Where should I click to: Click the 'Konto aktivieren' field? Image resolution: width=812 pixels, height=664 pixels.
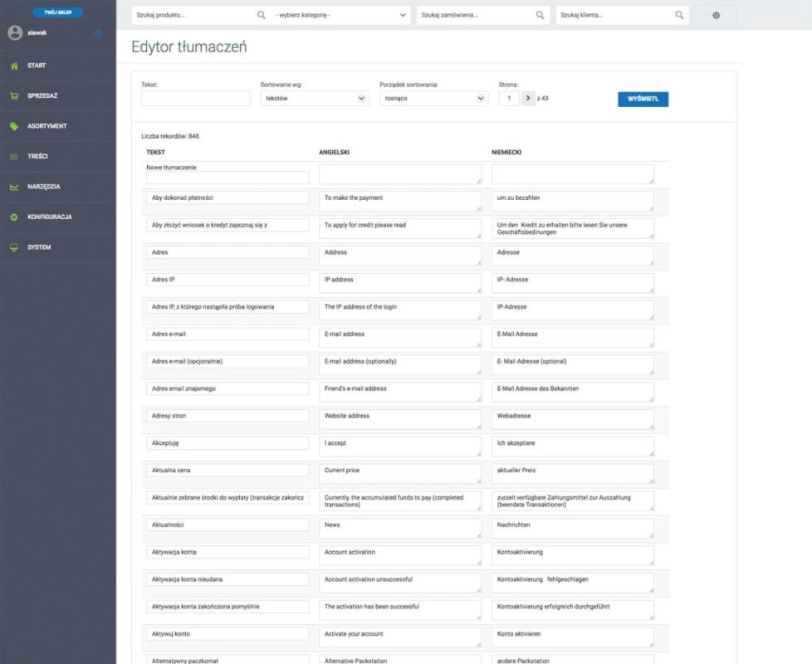573,637
